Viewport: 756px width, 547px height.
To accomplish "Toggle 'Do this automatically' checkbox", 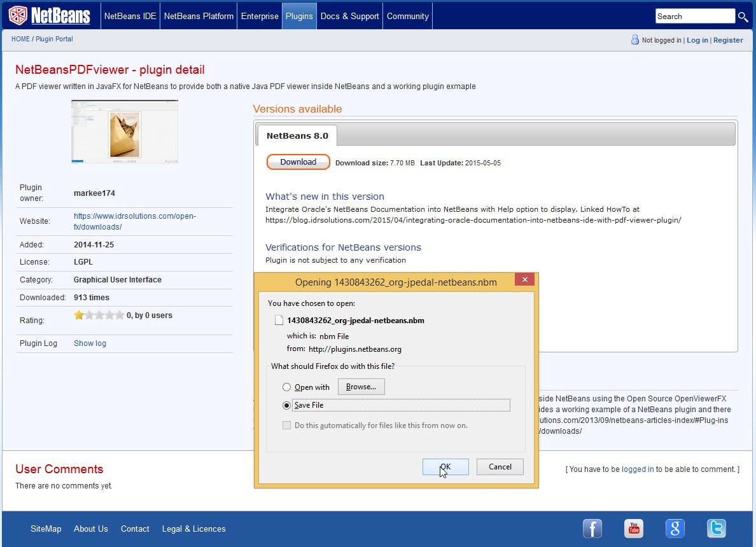I will tap(287, 426).
